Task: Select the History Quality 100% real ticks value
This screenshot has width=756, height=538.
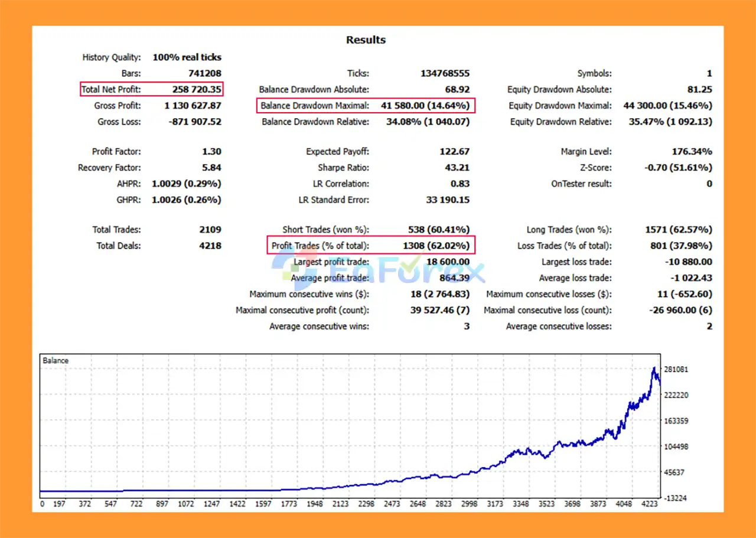Action: point(187,57)
